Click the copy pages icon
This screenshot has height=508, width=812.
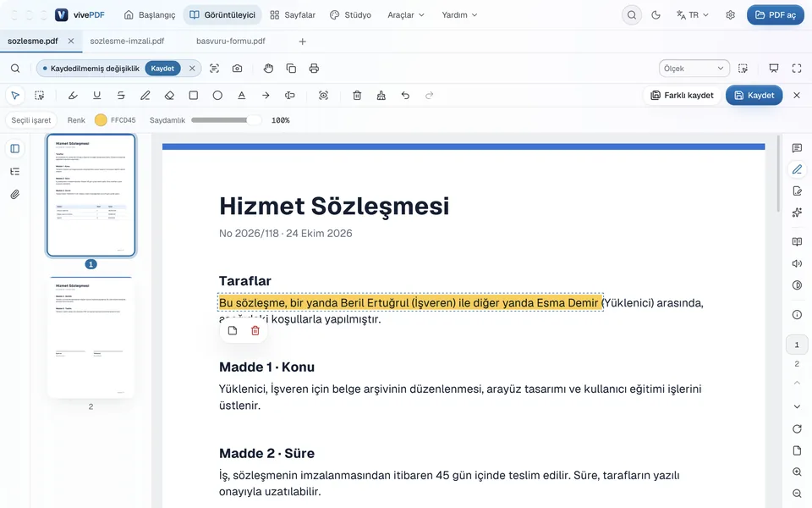click(291, 69)
